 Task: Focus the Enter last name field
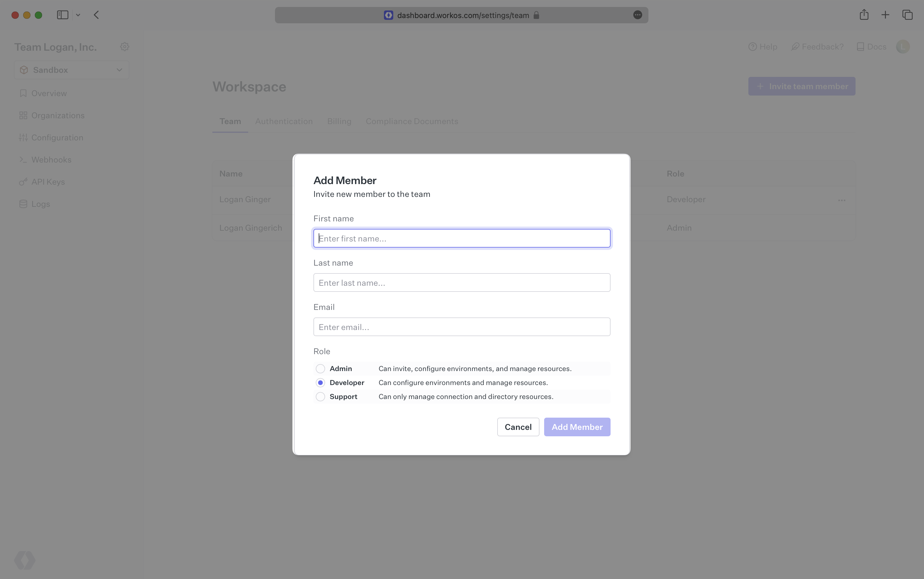click(x=461, y=282)
